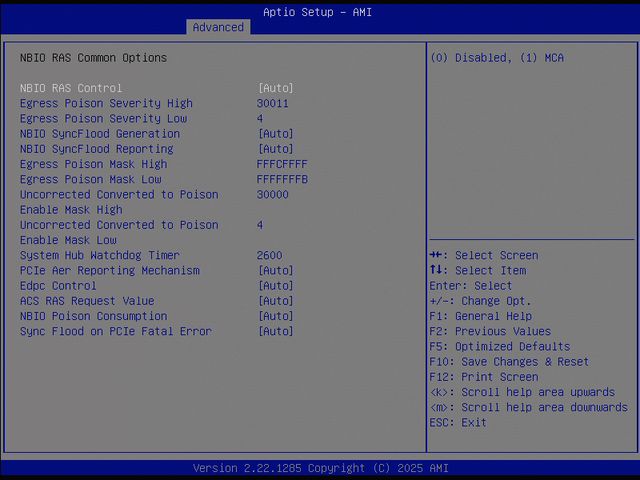Select ACS RAS Request Value label
The width and height of the screenshot is (640, 480).
click(x=87, y=301)
